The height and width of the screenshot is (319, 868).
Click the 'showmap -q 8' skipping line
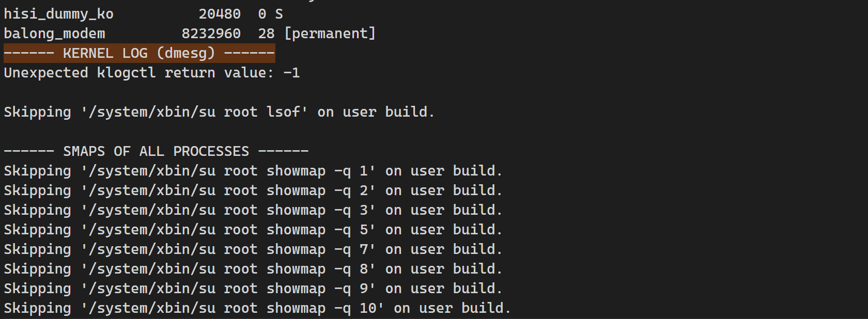[x=253, y=269]
